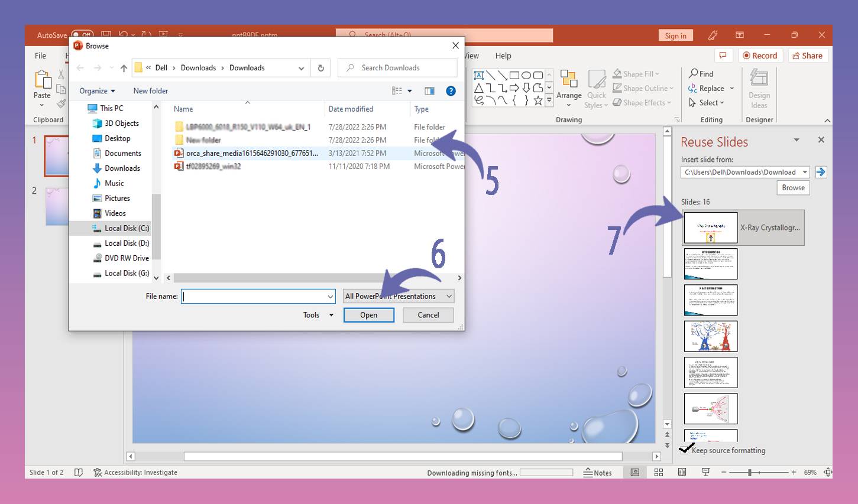Switch to Slide Sorter view
Screen dimensions: 858x504
pos(659,473)
